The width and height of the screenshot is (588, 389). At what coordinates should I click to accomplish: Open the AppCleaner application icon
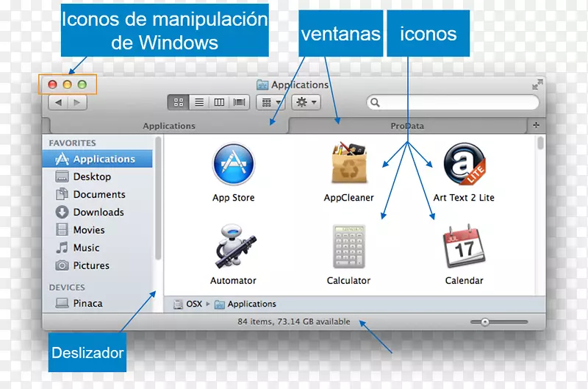(349, 163)
